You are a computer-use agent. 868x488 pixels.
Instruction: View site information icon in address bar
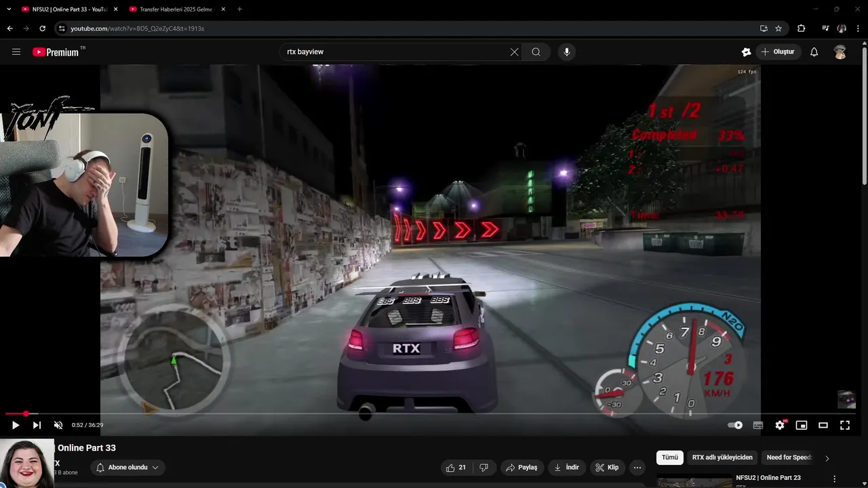click(x=62, y=28)
